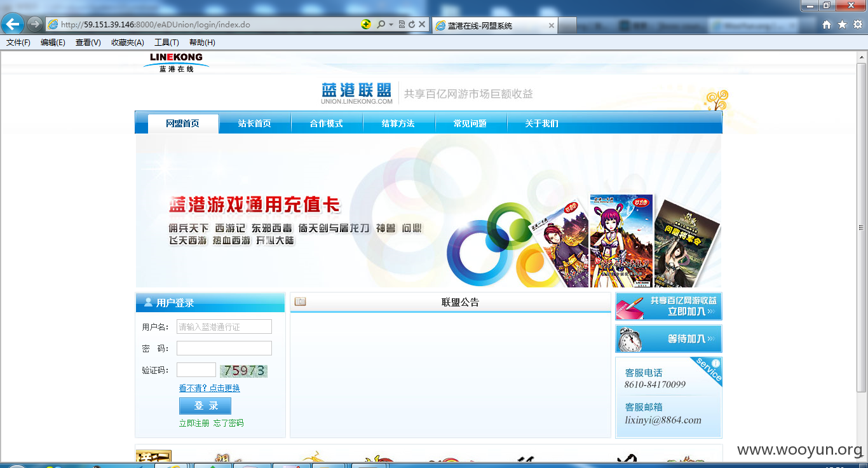Image resolution: width=868 pixels, height=468 pixels.
Task: Refresh the page with the reload icon
Action: [412, 25]
